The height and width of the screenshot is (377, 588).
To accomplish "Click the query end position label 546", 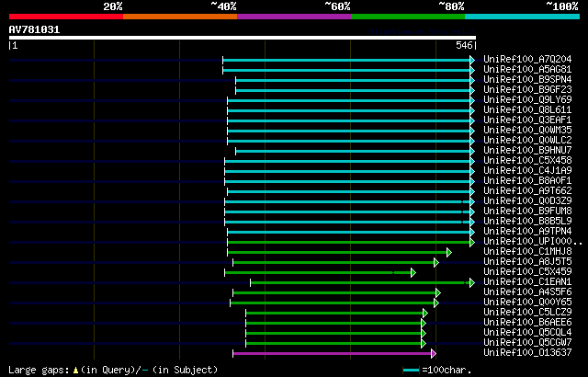I will tap(464, 45).
